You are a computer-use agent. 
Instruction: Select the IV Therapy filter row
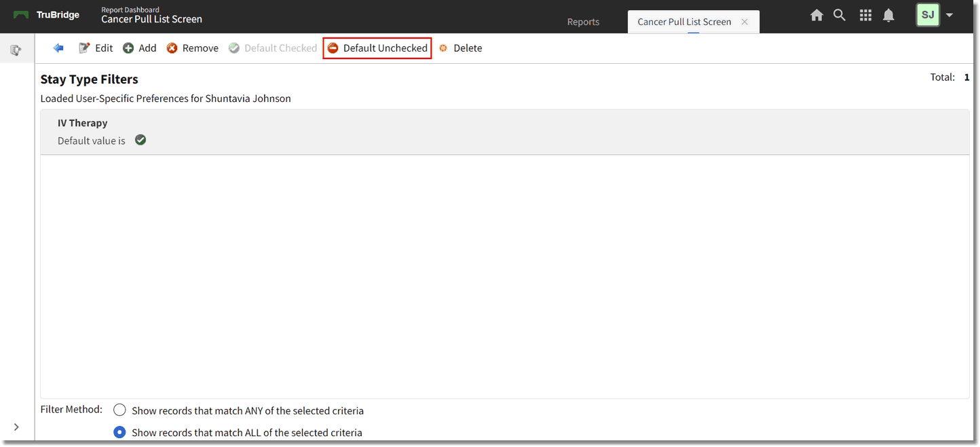[504, 132]
